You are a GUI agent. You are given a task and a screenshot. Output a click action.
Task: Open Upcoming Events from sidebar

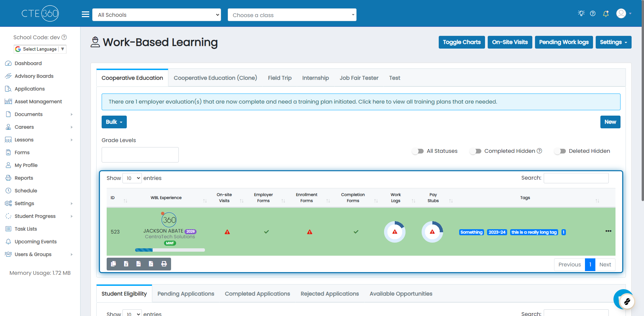point(36,242)
